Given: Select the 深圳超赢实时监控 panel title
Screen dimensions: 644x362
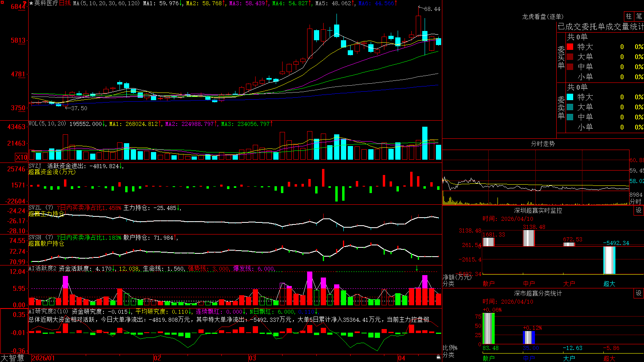Looking at the screenshot, I should coord(538,210).
